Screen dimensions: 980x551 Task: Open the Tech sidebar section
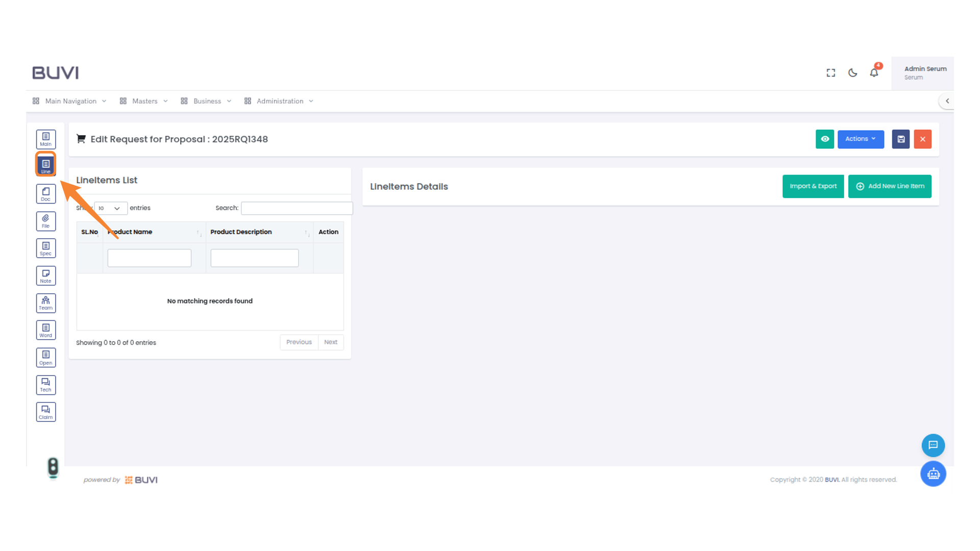[x=45, y=385]
